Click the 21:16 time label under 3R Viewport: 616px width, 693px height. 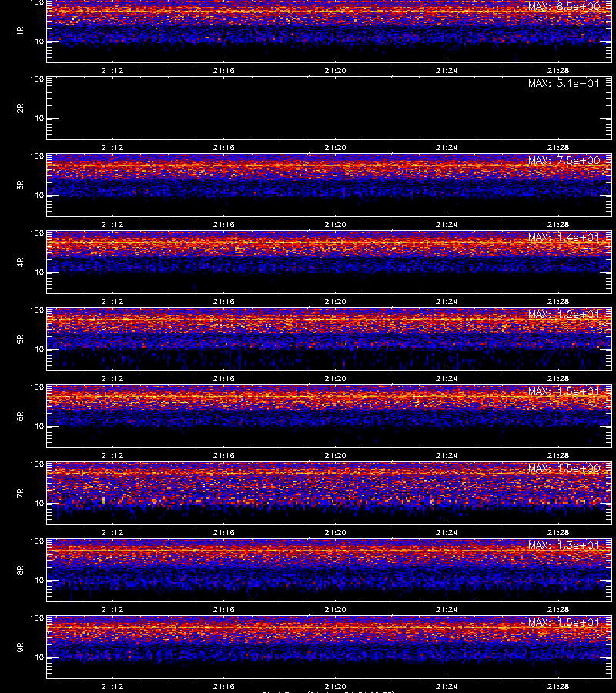tap(223, 225)
